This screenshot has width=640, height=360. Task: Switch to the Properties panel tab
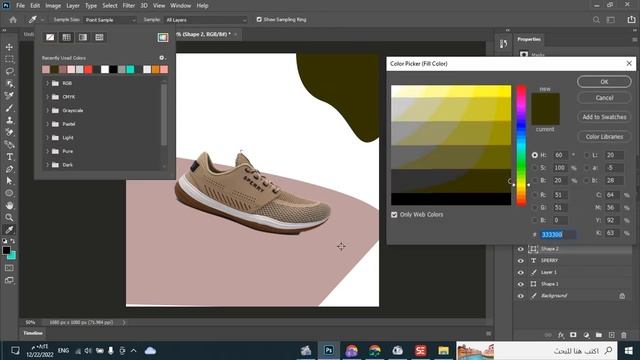pyautogui.click(x=529, y=39)
